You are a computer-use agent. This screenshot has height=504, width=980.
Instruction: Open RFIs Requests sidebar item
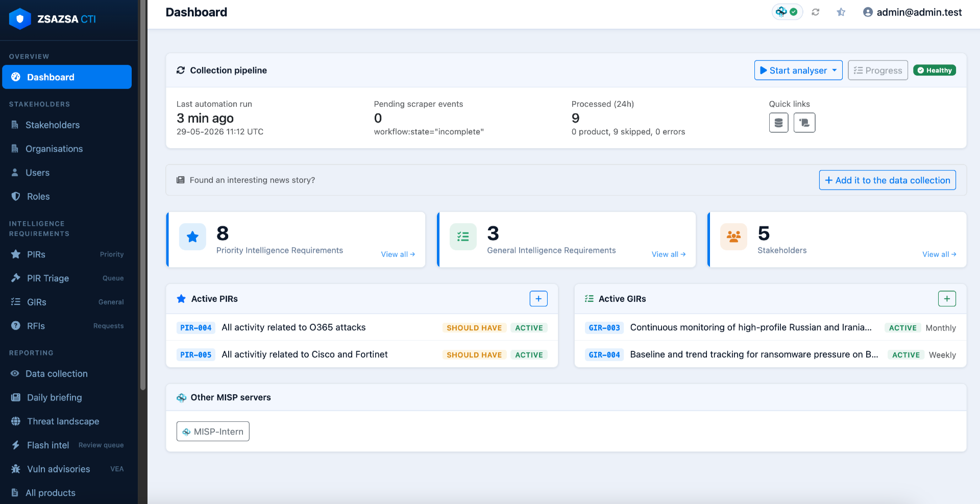[x=67, y=326]
